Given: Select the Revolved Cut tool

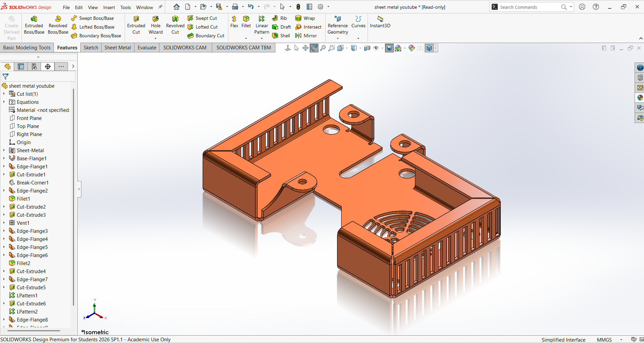Looking at the screenshot, I should pos(175,25).
